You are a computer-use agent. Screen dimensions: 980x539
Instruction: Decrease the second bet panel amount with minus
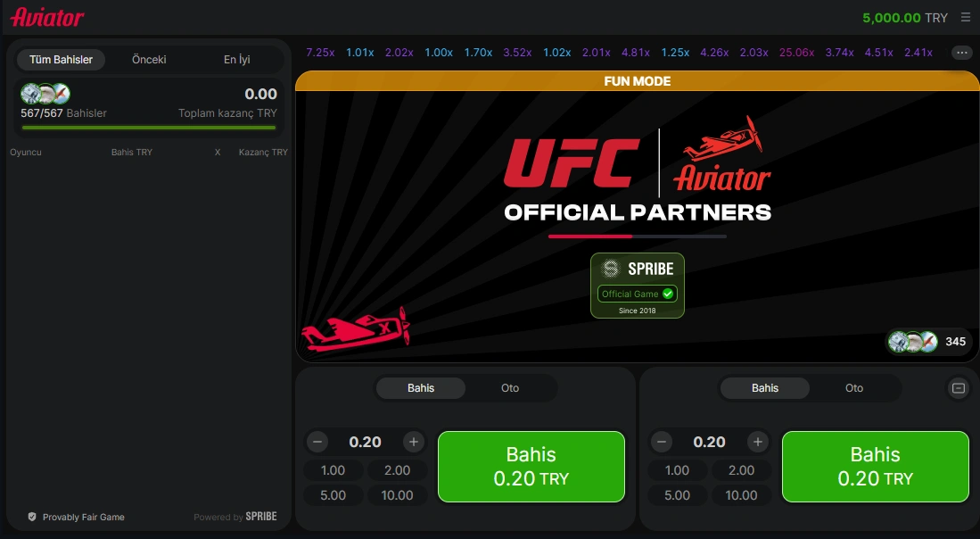662,442
